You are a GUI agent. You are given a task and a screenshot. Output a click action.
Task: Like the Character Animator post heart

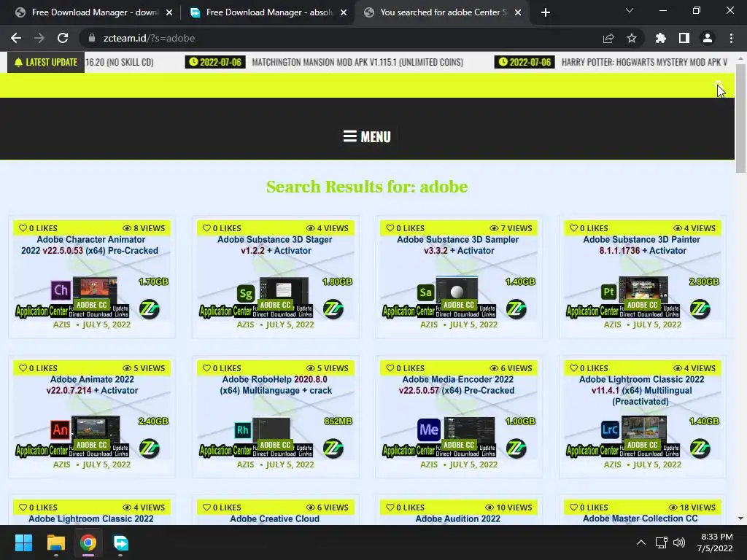click(x=23, y=228)
